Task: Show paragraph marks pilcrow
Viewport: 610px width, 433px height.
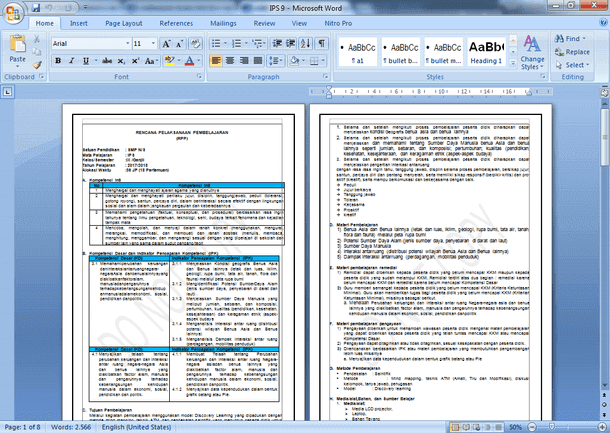Action: [x=322, y=44]
